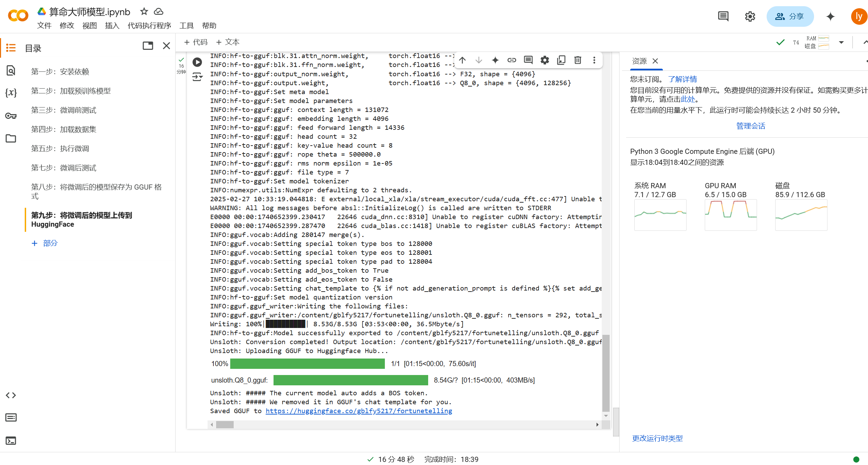Open the Find and replace sidebar icon

pos(11,71)
